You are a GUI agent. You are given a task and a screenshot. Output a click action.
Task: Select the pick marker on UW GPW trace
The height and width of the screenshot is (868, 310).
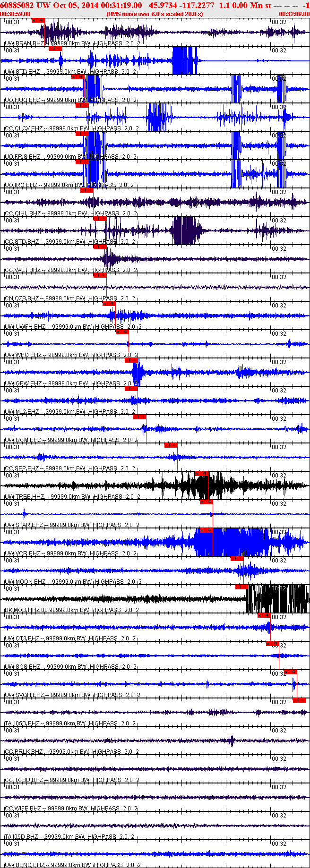click(131, 360)
